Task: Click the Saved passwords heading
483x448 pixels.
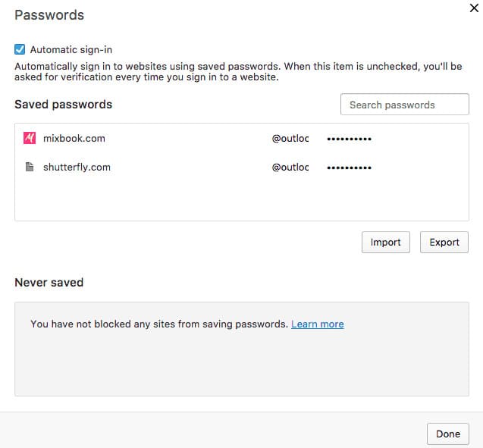Action: pos(63,105)
